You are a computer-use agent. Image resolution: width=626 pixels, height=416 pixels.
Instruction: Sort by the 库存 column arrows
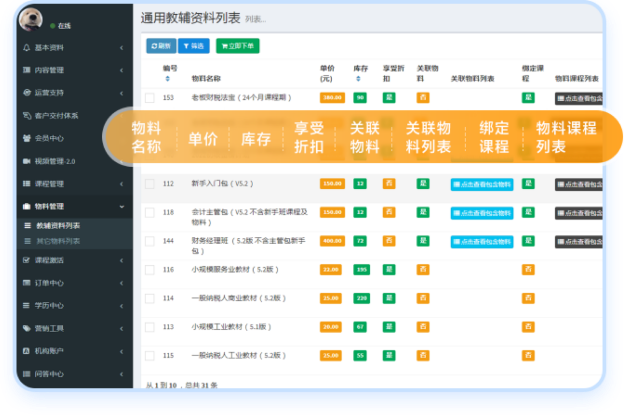pos(358,79)
